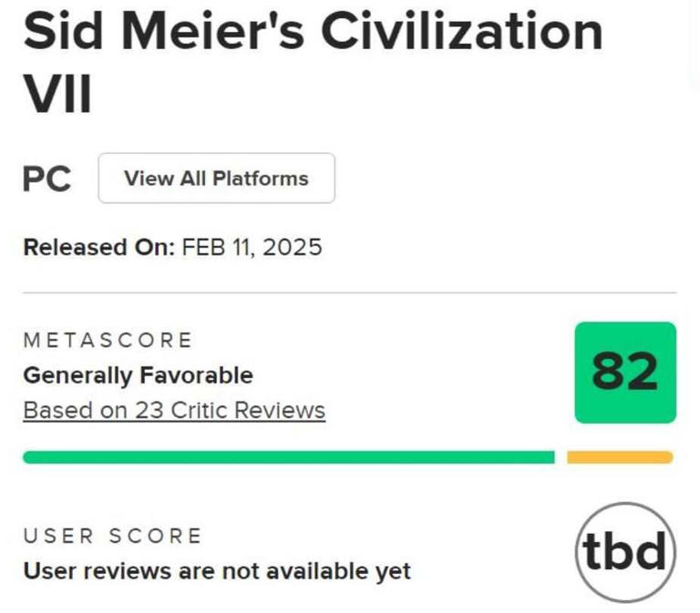Open the Based on 23 Critic Reviews link
The image size is (700, 613).
click(x=173, y=411)
